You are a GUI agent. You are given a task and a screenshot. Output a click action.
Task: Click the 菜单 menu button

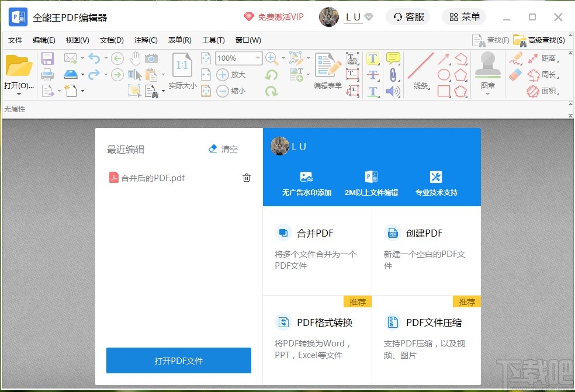tap(464, 17)
